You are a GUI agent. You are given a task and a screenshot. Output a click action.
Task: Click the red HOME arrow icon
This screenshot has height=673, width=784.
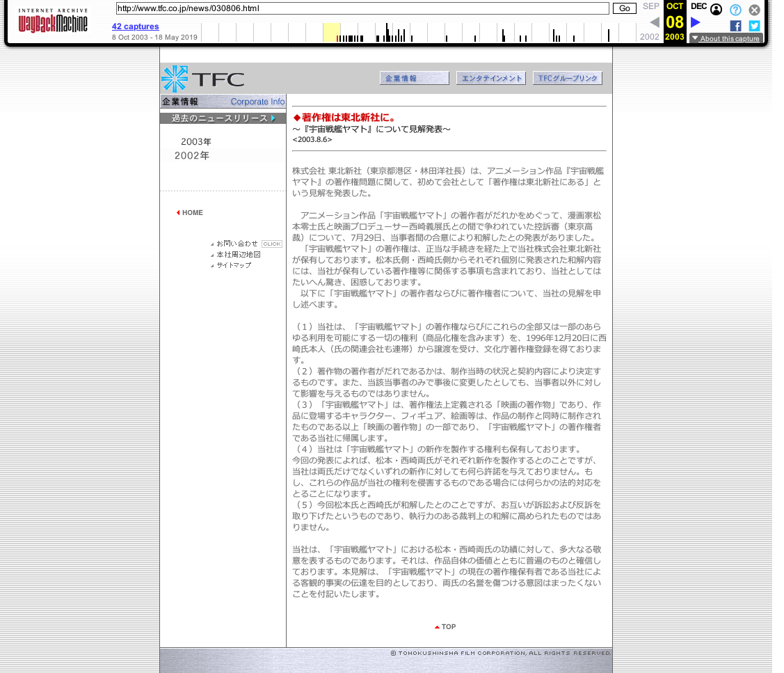(178, 213)
